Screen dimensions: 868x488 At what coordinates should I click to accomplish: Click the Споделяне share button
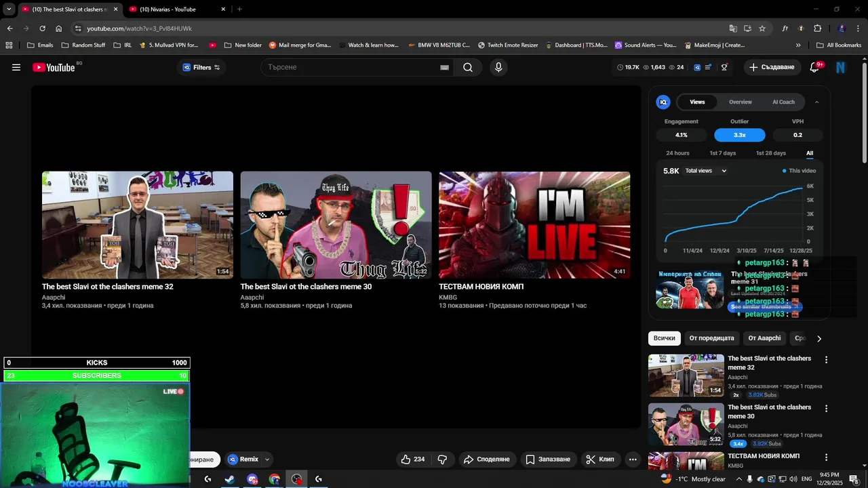click(x=486, y=459)
